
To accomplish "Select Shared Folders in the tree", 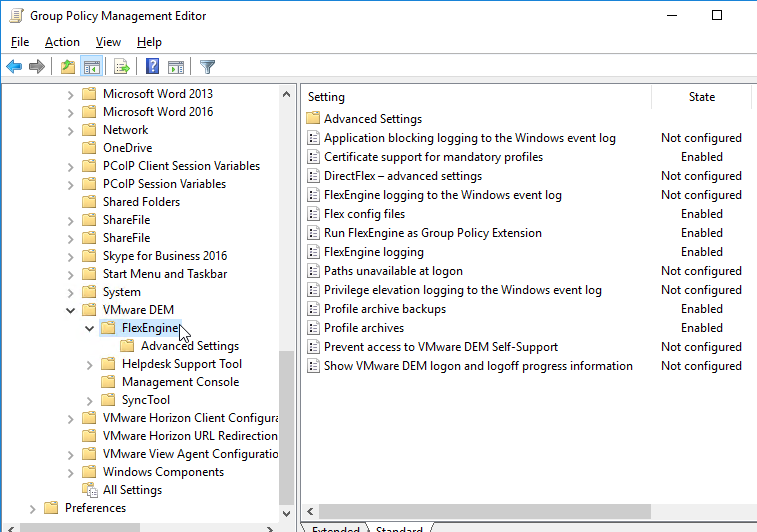I will [141, 202].
